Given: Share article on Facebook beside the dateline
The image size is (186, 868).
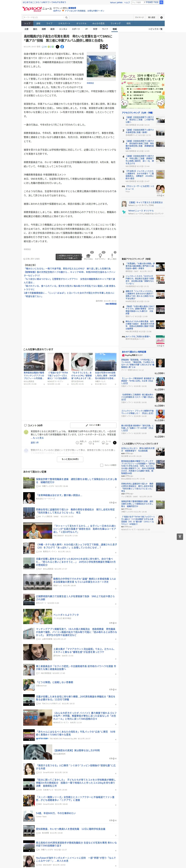Looking at the screenshot, I should [x=62, y=47].
